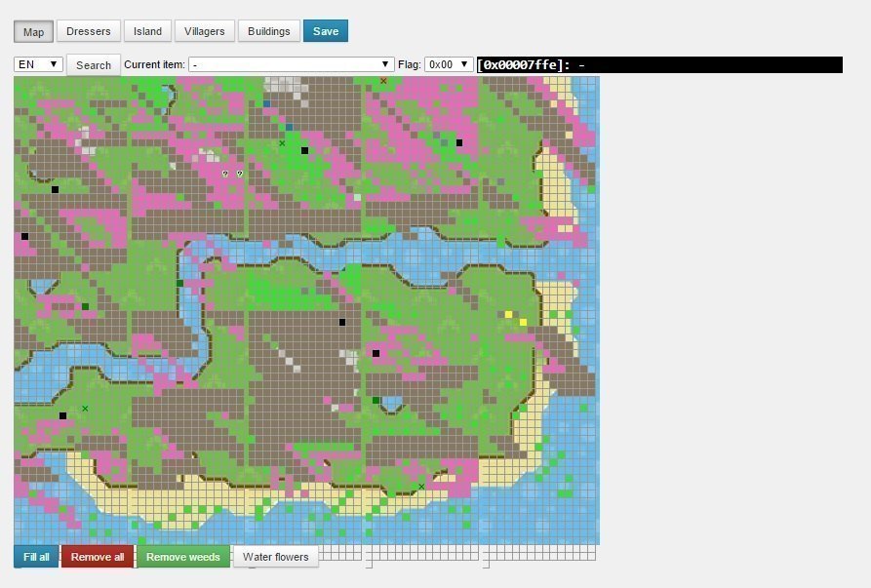Click the blue Save button
This screenshot has height=588, width=871.
(x=326, y=31)
